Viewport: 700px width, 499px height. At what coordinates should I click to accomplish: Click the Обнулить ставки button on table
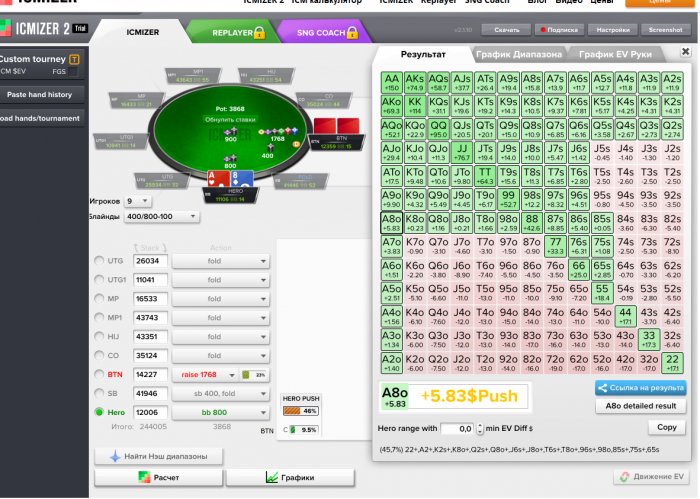pyautogui.click(x=230, y=120)
